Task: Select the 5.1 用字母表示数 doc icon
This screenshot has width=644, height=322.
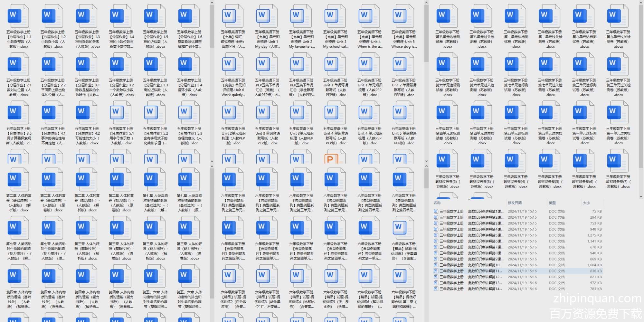Action: (x=121, y=112)
